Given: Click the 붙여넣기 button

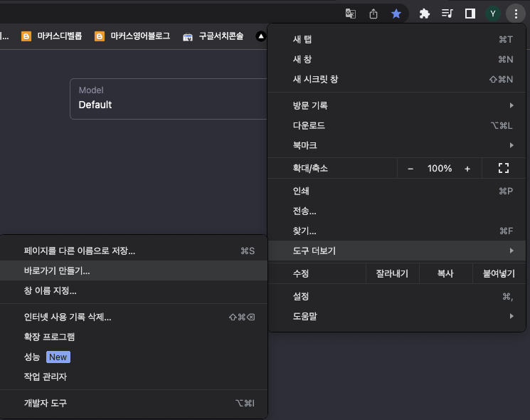Looking at the screenshot, I should pos(499,273).
